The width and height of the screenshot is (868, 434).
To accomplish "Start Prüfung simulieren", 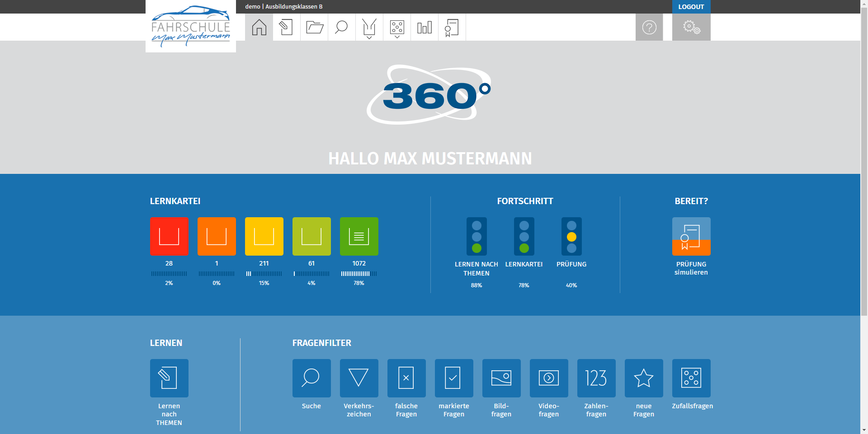I will coord(691,236).
